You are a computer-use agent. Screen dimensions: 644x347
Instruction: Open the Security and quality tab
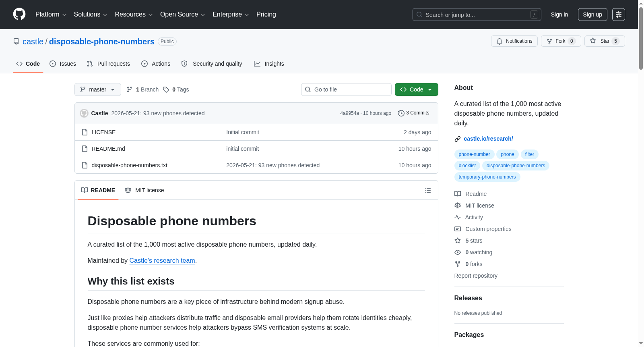tap(212, 64)
